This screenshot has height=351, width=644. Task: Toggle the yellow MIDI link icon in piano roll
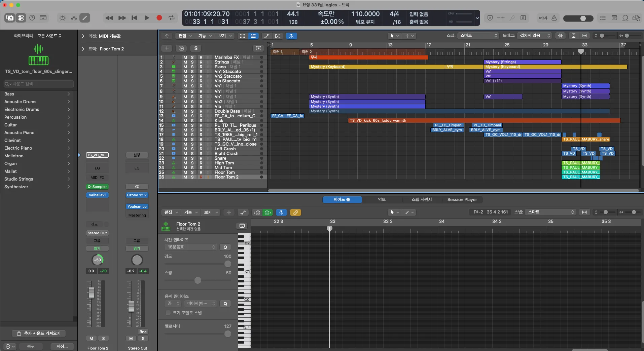click(x=295, y=212)
